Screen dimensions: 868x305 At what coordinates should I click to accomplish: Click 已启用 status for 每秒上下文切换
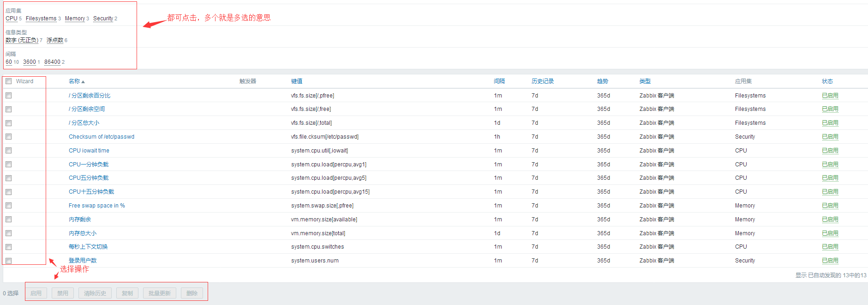[830, 247]
